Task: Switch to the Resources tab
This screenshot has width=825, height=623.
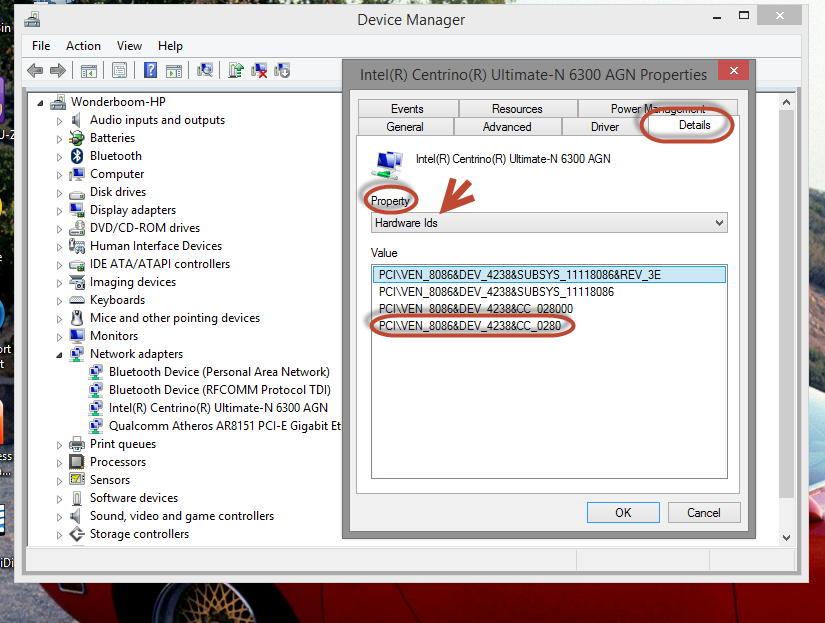Action: click(x=517, y=109)
